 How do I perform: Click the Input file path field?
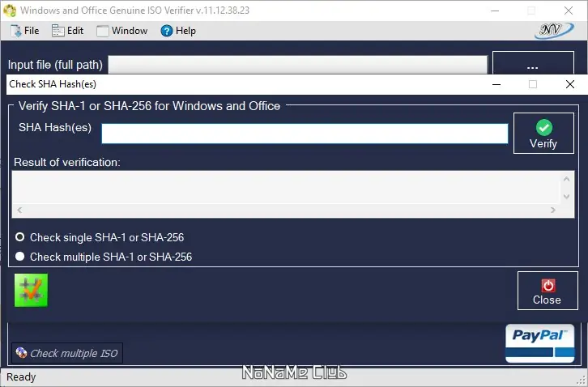pyautogui.click(x=298, y=65)
